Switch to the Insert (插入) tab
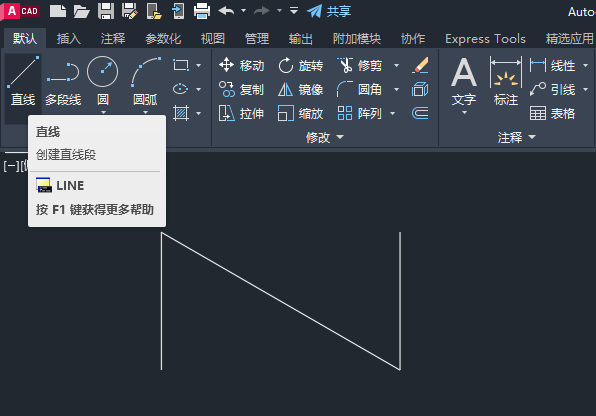Viewport: 596px width, 416px height. (69, 39)
